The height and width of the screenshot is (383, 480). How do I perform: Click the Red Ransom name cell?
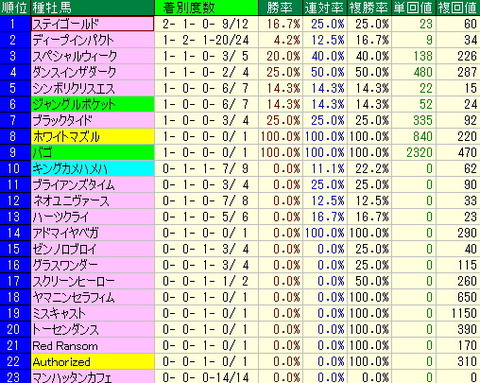(x=93, y=345)
